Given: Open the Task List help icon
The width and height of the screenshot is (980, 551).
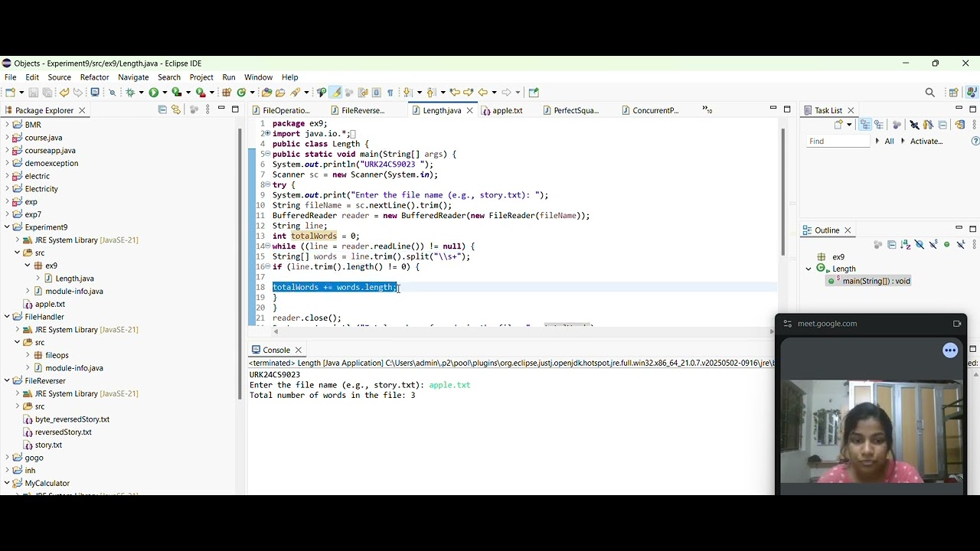Looking at the screenshot, I should pyautogui.click(x=975, y=141).
